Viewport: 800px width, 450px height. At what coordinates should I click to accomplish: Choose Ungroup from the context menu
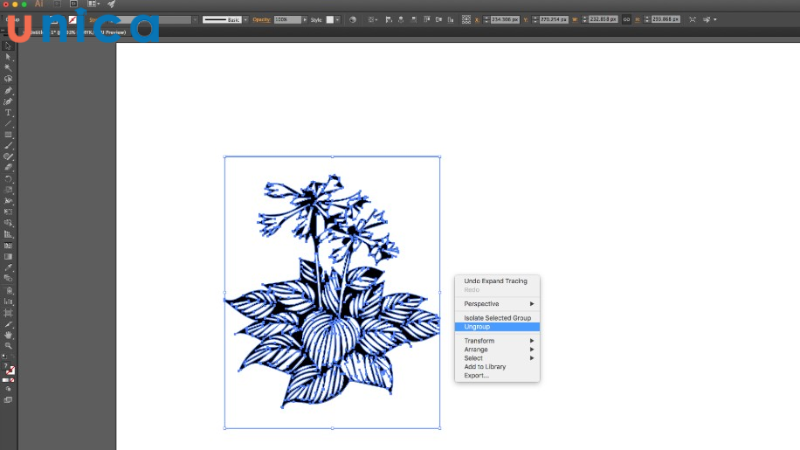(x=477, y=327)
